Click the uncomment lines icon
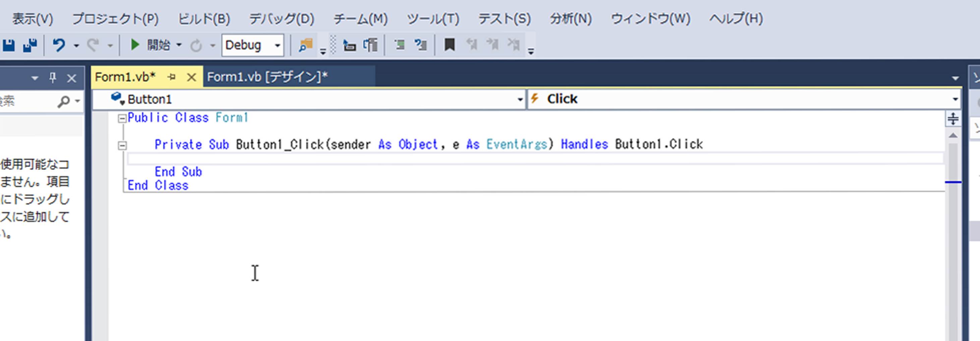The image size is (980, 341). pyautogui.click(x=420, y=45)
